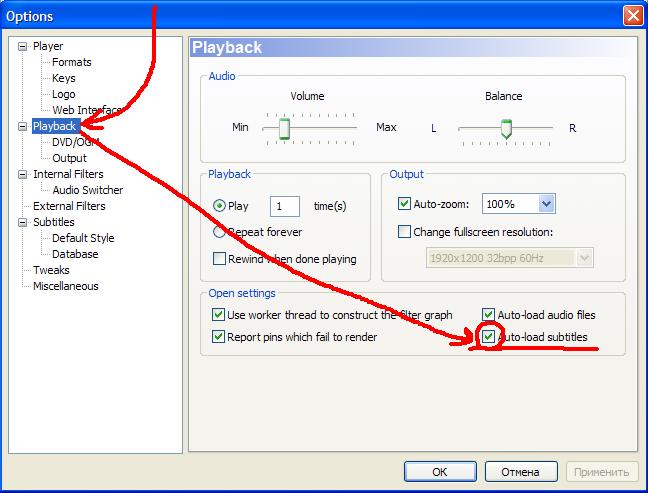The width and height of the screenshot is (648, 493).
Task: Enable Change fullscreen resolution checkbox
Action: click(x=404, y=231)
